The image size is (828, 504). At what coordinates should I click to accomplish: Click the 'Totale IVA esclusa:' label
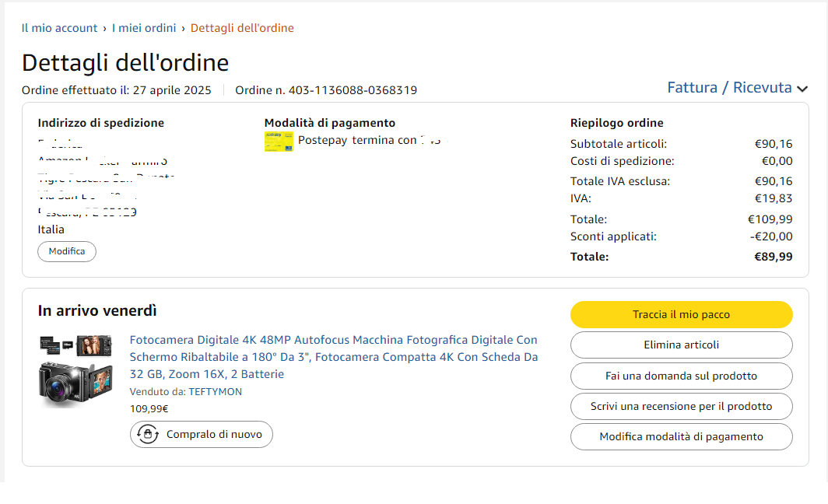[620, 181]
